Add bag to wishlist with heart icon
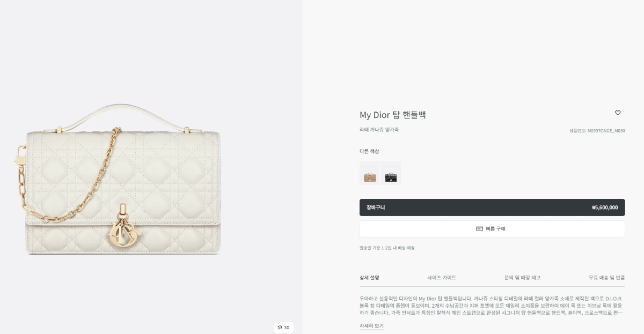This screenshot has width=644, height=334. pos(618,113)
